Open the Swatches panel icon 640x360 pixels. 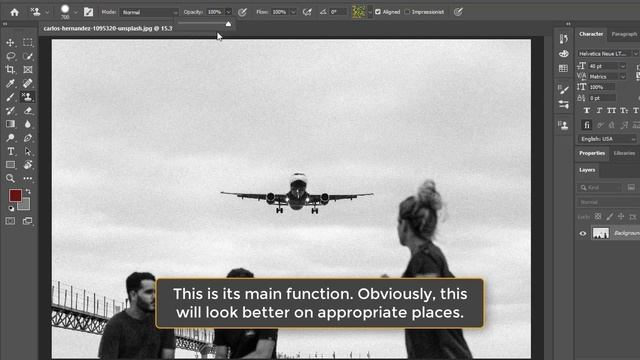pos(564,68)
